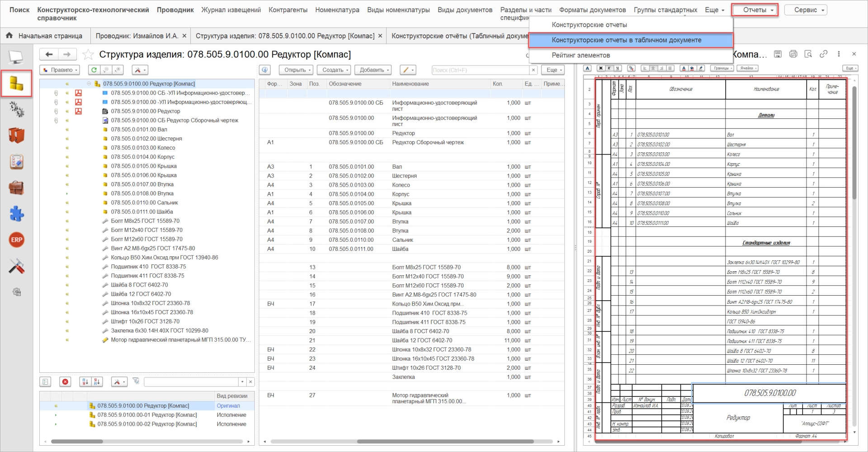868x452 pixels.
Task: Open Виды документов in the top navigation
Action: tap(465, 10)
